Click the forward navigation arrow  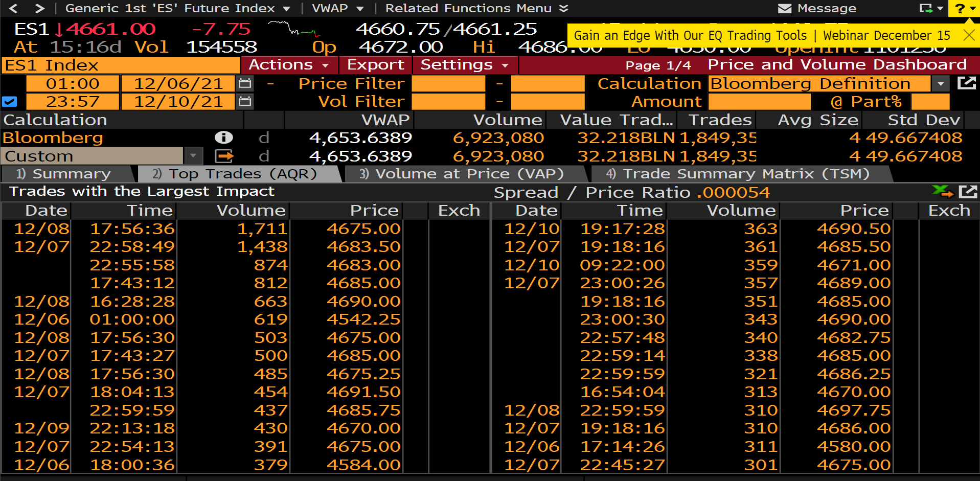click(x=39, y=8)
